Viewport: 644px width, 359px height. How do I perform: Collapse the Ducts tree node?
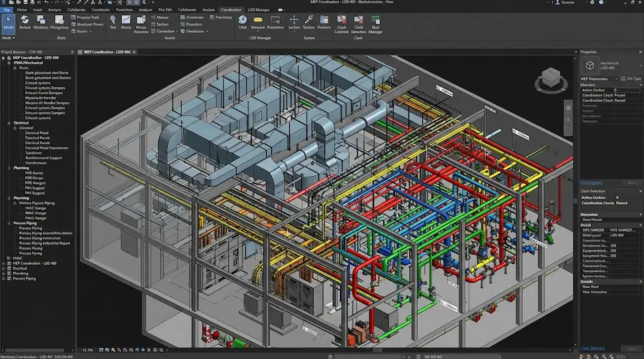[15, 68]
